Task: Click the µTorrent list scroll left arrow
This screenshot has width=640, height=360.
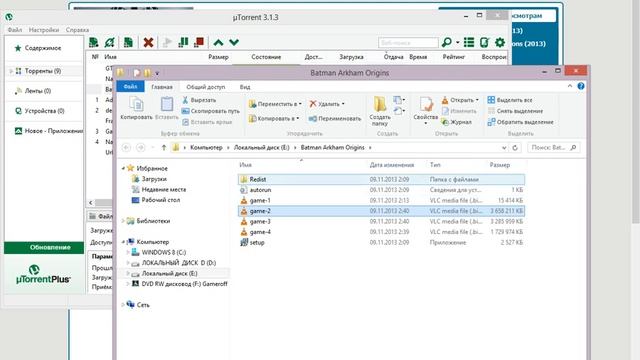Action: (x=91, y=202)
